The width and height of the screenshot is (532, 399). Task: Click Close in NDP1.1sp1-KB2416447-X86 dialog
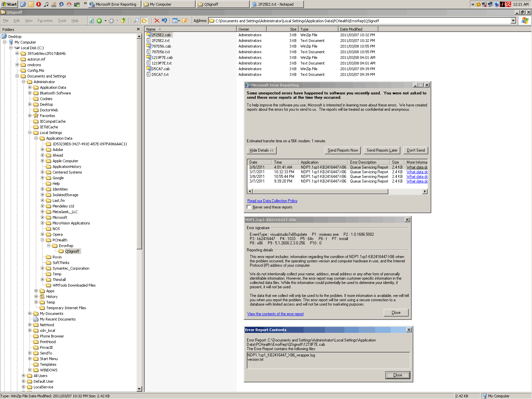click(396, 313)
